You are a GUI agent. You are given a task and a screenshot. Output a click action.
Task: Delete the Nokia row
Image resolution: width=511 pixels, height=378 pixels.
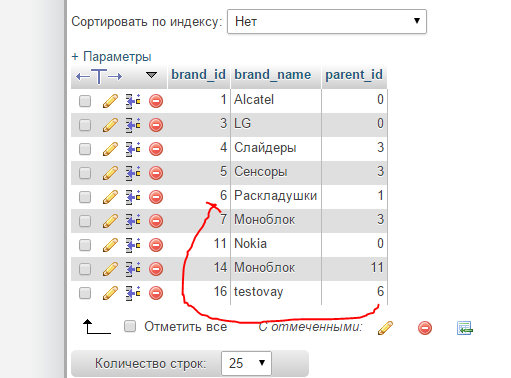[156, 245]
